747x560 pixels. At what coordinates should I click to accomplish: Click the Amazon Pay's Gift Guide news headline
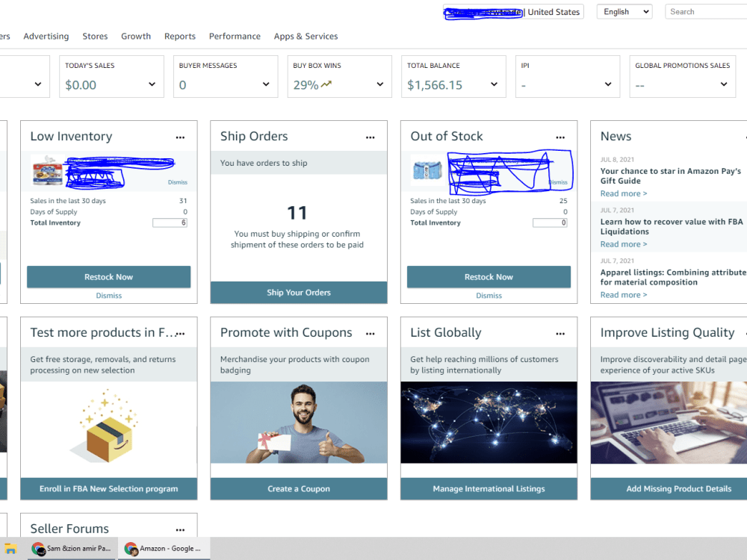pyautogui.click(x=670, y=175)
